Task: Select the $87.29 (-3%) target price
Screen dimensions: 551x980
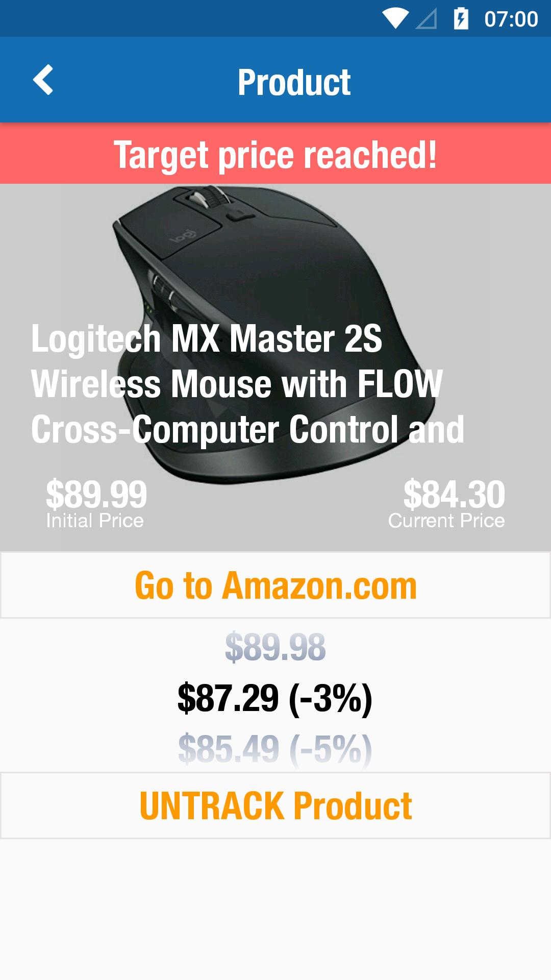Action: coord(275,698)
